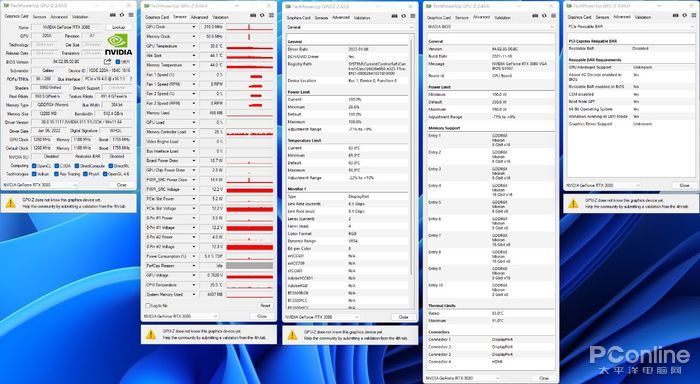Click the NVIDIA logo image
The image size is (700, 384).
click(118, 45)
